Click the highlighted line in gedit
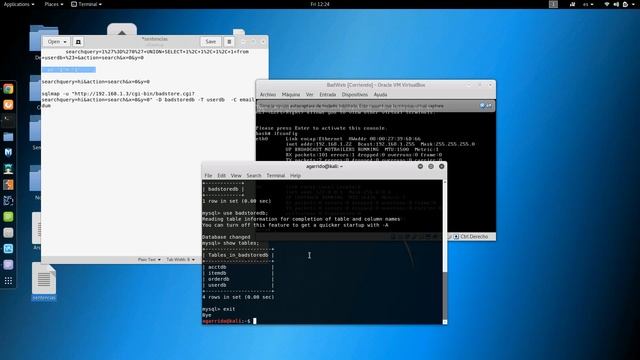The height and width of the screenshot is (360, 640). pyautogui.click(x=69, y=70)
